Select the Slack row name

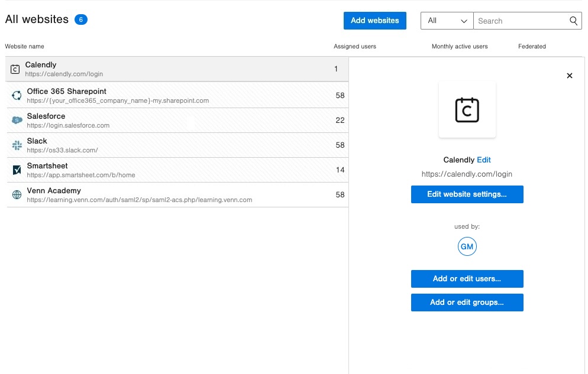[x=37, y=141]
